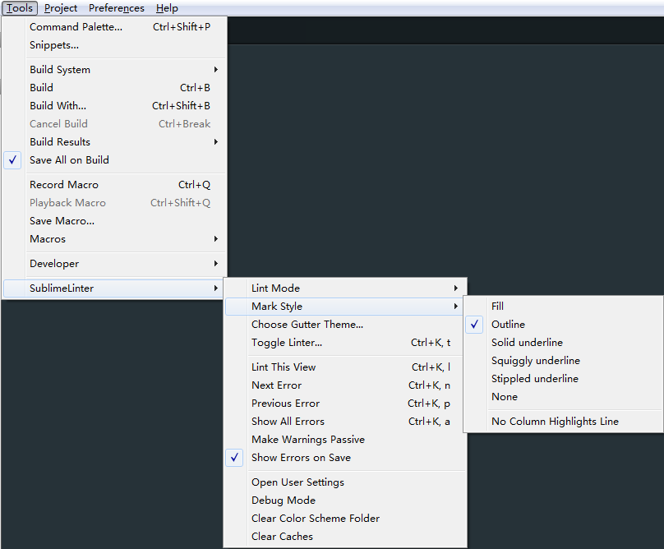This screenshot has height=549, width=664.
Task: Jump to Previous Error
Action: tap(345, 404)
